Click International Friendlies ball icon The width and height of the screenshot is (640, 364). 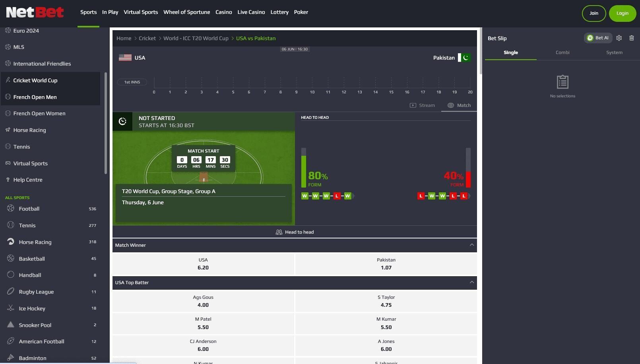8,64
